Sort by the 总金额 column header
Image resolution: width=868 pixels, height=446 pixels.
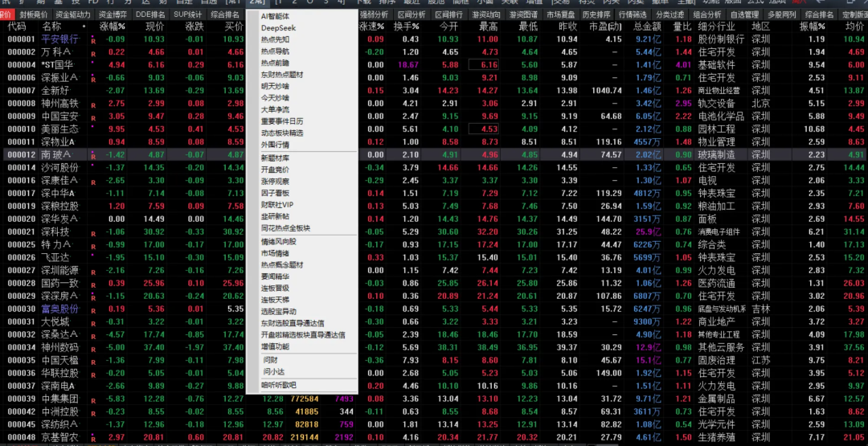pos(646,27)
